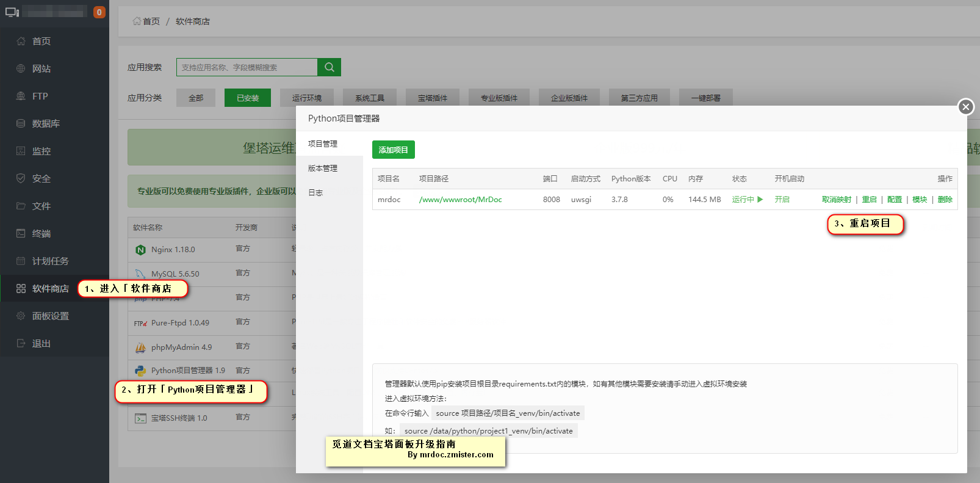Click the 退出 logout icon
Screen dimensions: 980x483
[x=21, y=343]
